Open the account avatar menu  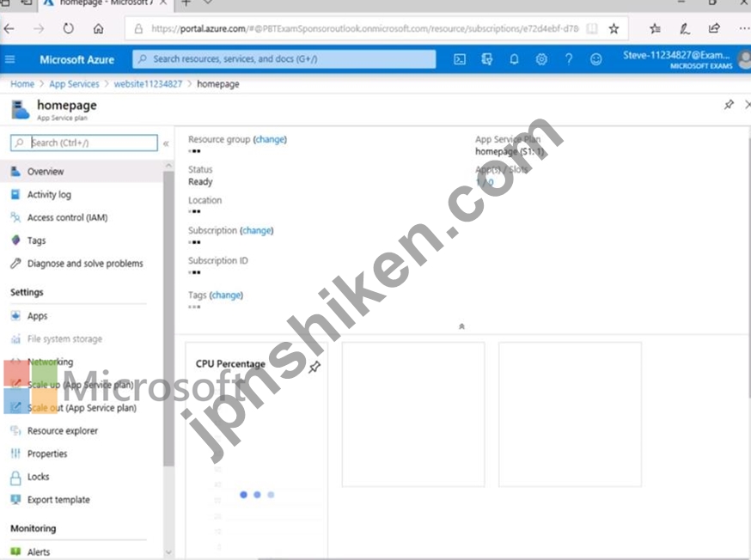745,60
